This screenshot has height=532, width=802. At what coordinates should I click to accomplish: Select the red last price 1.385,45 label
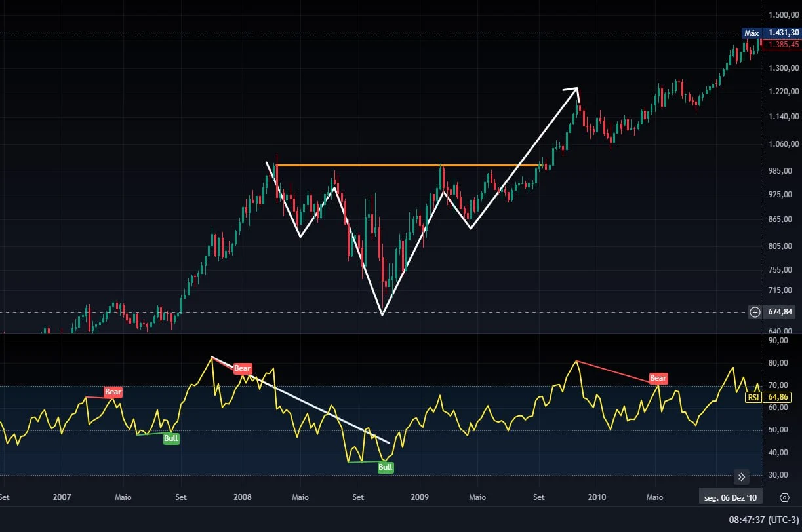(x=782, y=45)
